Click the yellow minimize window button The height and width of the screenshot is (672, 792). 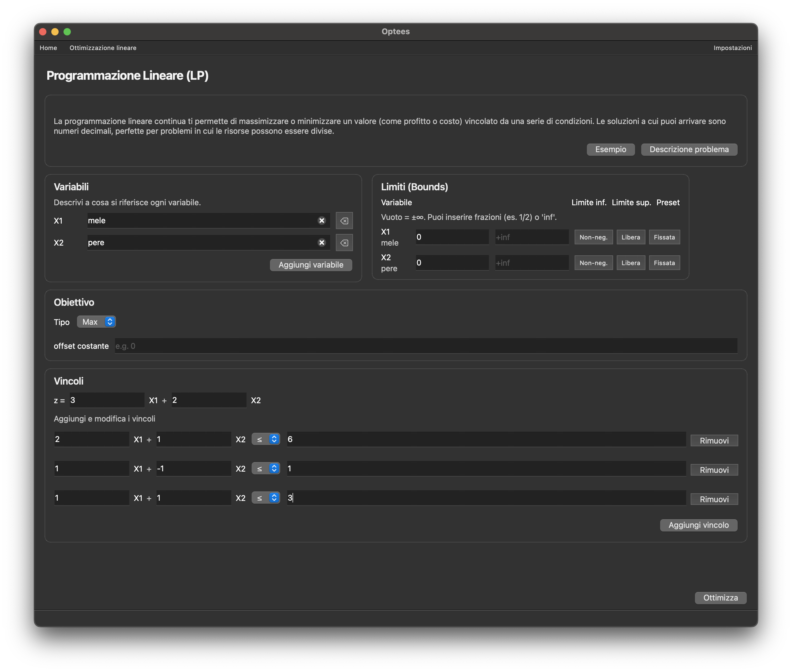click(x=55, y=32)
